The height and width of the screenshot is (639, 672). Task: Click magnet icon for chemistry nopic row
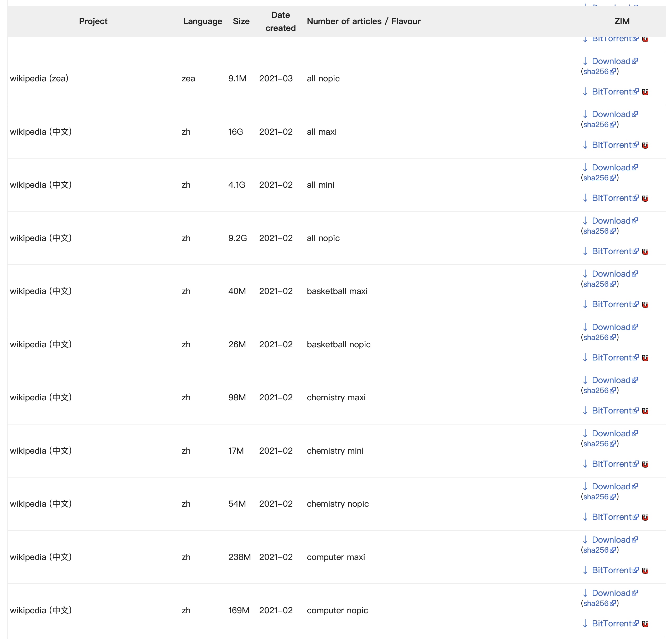click(x=645, y=517)
